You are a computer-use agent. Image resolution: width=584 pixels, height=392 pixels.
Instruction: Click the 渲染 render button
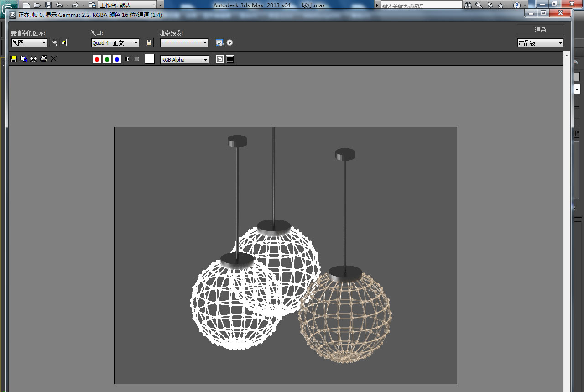click(540, 30)
